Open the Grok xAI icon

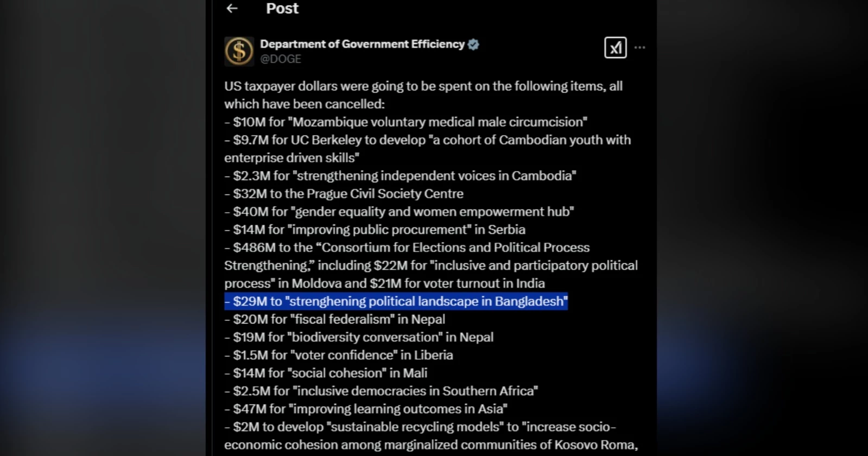(x=615, y=48)
